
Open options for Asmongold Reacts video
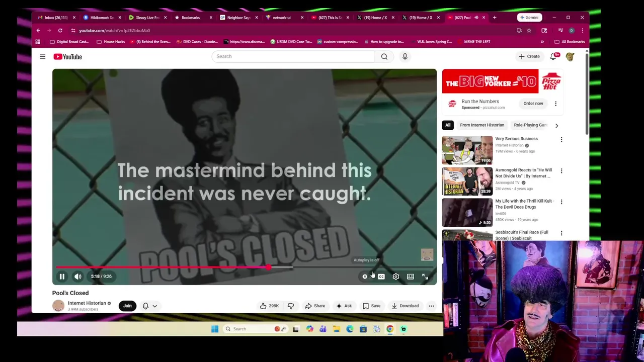(561, 171)
